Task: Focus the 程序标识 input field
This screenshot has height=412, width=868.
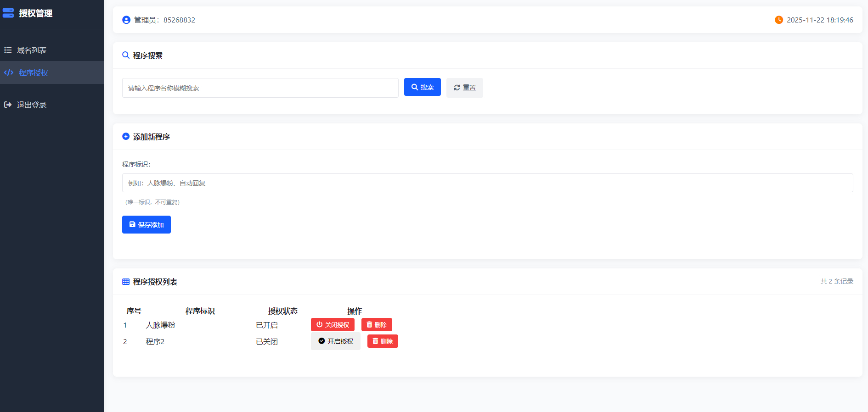Action: (x=488, y=183)
